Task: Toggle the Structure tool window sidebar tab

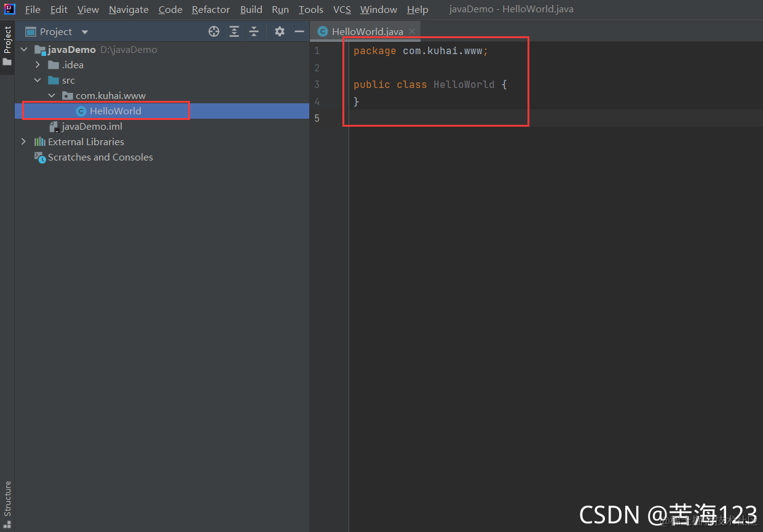Action: click(x=7, y=504)
